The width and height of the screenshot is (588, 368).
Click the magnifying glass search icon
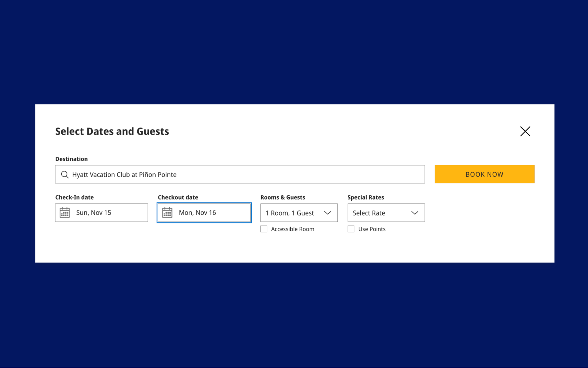click(x=65, y=175)
